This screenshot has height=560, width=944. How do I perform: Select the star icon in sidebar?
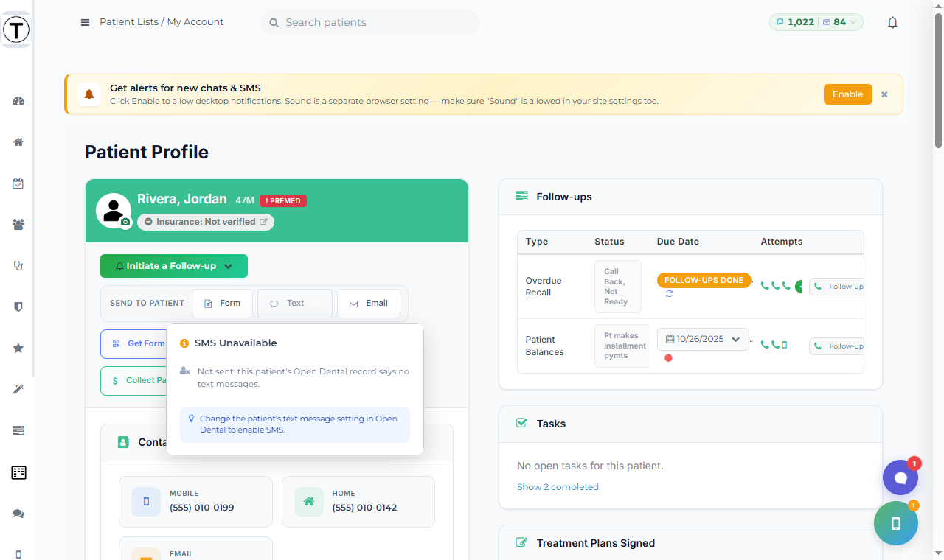(18, 348)
